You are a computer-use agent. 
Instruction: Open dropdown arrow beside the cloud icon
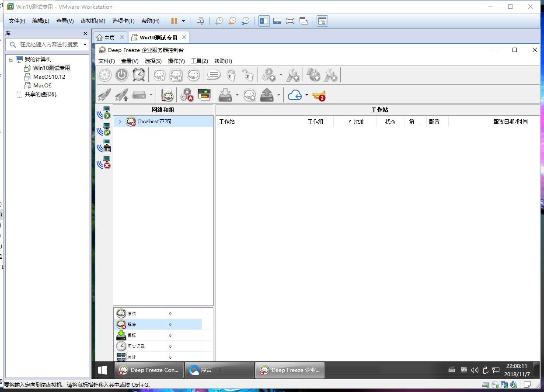click(307, 95)
